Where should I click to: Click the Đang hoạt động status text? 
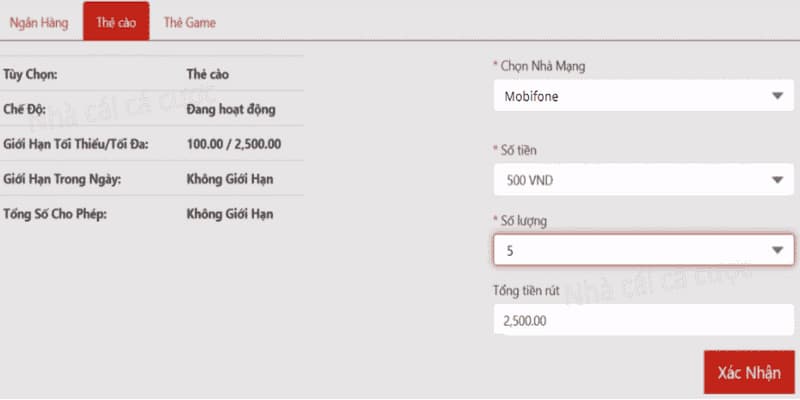tap(231, 110)
